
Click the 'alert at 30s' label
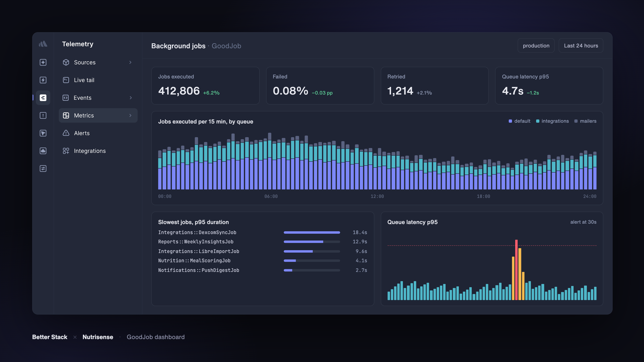(x=583, y=222)
